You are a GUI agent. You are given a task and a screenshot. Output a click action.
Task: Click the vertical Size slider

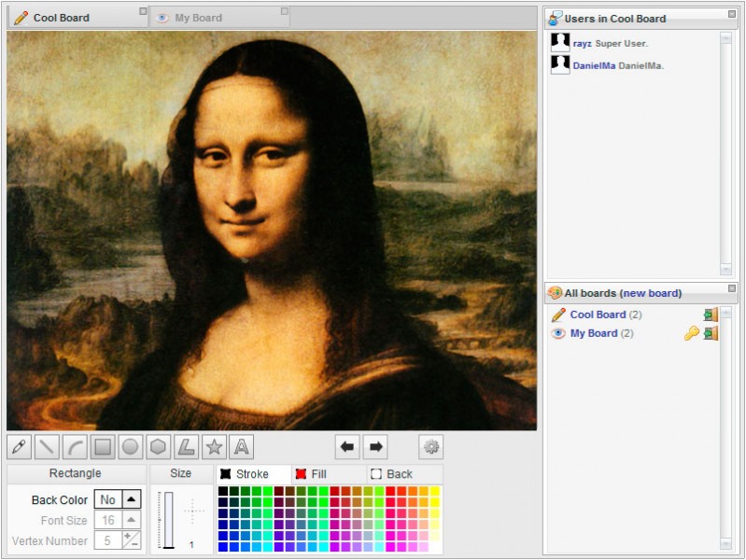(168, 520)
